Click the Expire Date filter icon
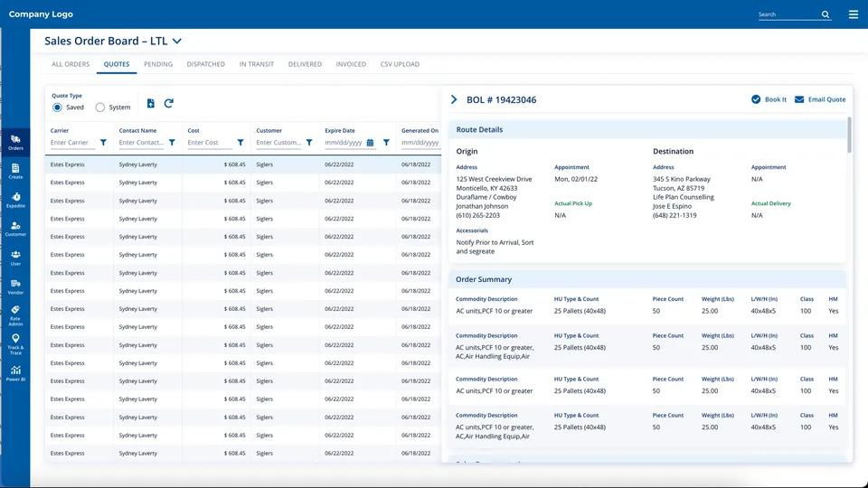Viewport: 868px width, 488px height. [x=386, y=143]
